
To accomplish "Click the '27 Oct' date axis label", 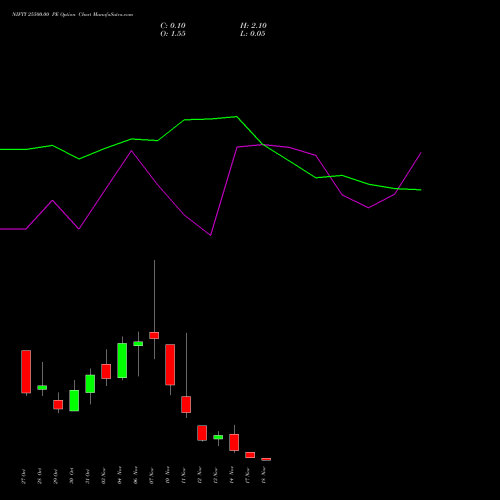I will [x=23, y=476].
